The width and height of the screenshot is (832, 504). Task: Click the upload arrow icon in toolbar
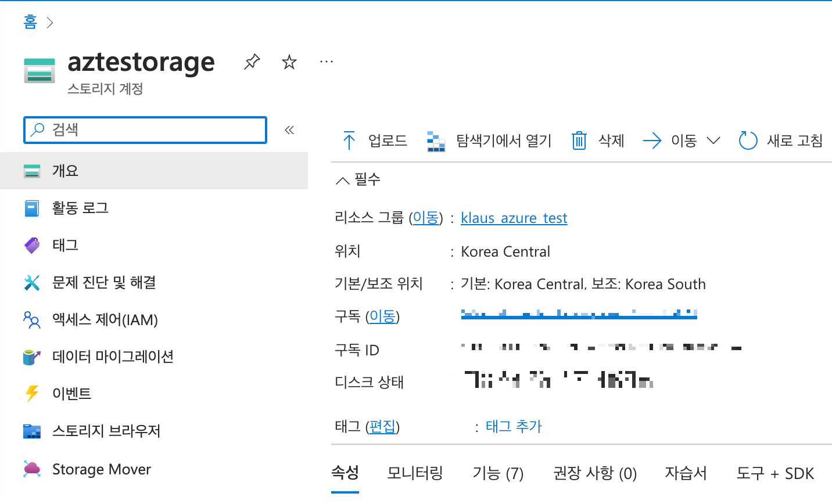(x=349, y=141)
